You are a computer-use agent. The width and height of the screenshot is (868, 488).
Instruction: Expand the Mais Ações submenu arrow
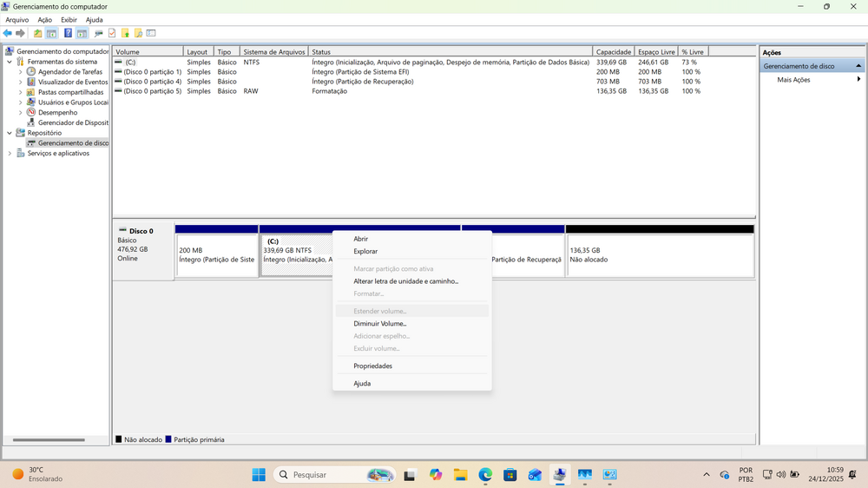coord(858,80)
